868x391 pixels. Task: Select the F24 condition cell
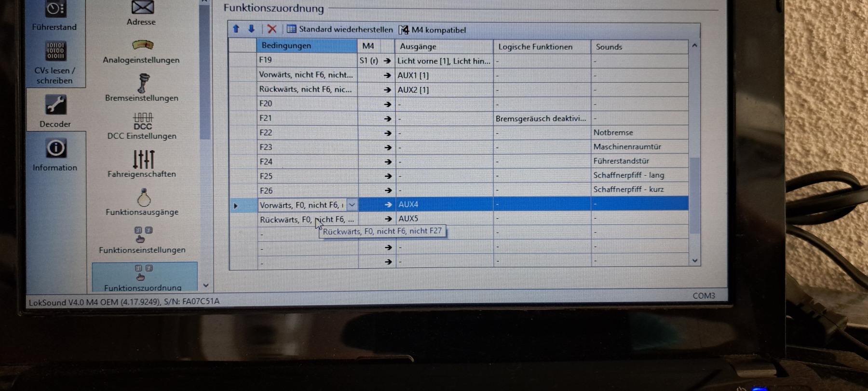(x=307, y=162)
